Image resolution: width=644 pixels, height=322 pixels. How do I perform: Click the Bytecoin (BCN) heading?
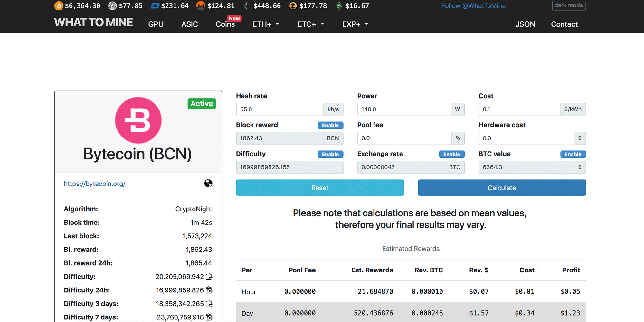tap(137, 154)
